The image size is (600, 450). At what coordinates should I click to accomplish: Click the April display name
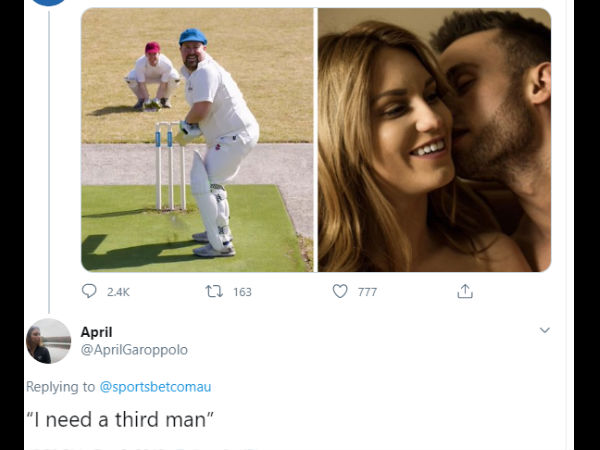[x=96, y=332]
